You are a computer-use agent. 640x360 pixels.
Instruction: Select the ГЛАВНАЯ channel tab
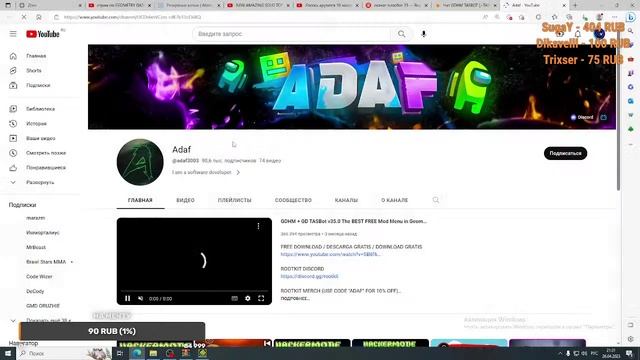point(140,200)
